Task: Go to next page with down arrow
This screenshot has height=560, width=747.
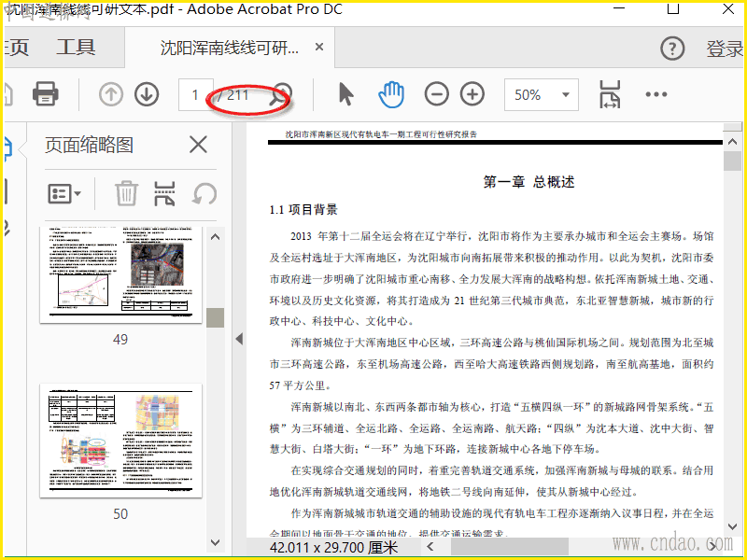Action: 147,94
